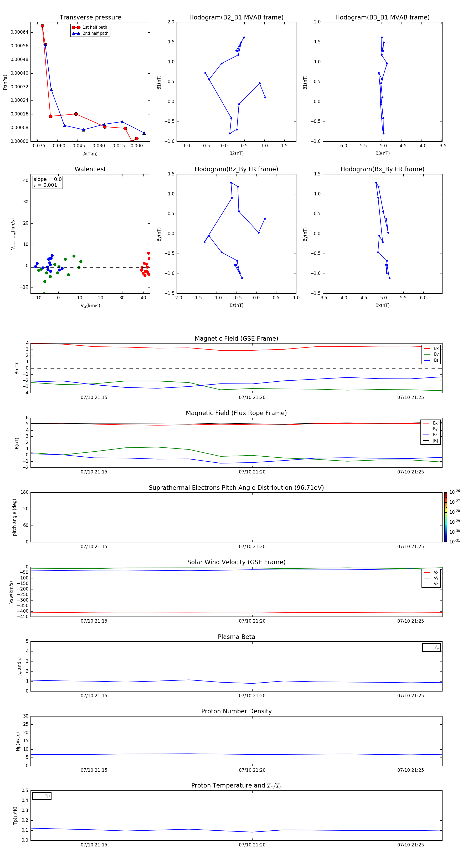
Task: Select the |B| legend entry
Action: [x=431, y=441]
